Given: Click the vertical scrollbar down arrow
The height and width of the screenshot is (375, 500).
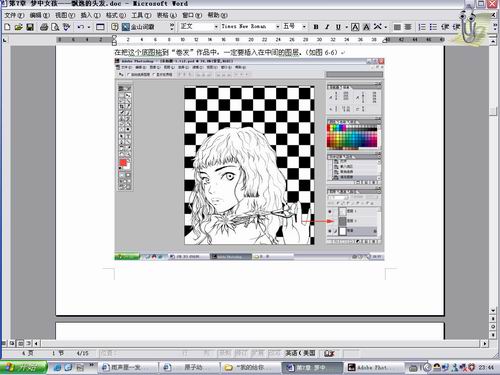Looking at the screenshot, I should point(493,310).
